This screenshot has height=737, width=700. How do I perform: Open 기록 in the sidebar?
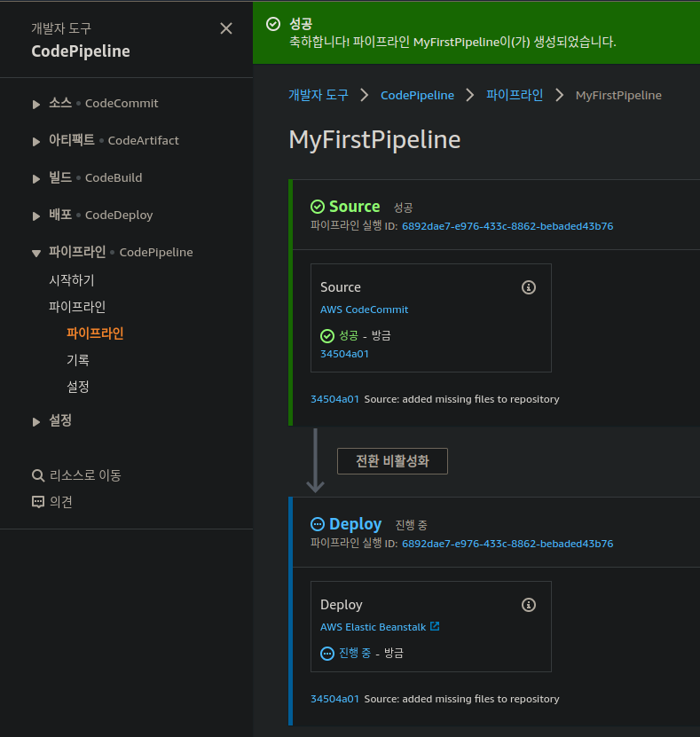pyautogui.click(x=77, y=360)
